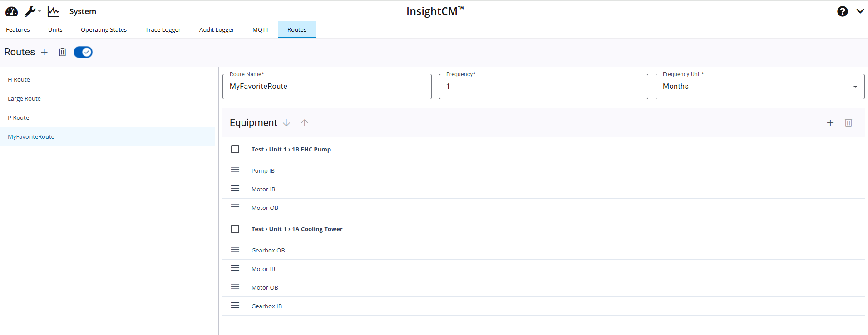
Task: Click the Gearbox IB row text
Action: coord(266,306)
